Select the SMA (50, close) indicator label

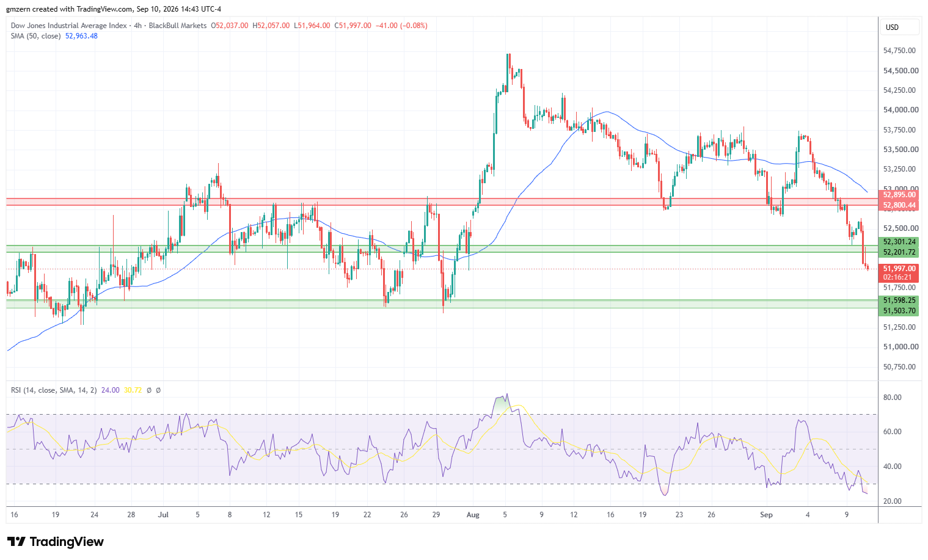coord(36,36)
